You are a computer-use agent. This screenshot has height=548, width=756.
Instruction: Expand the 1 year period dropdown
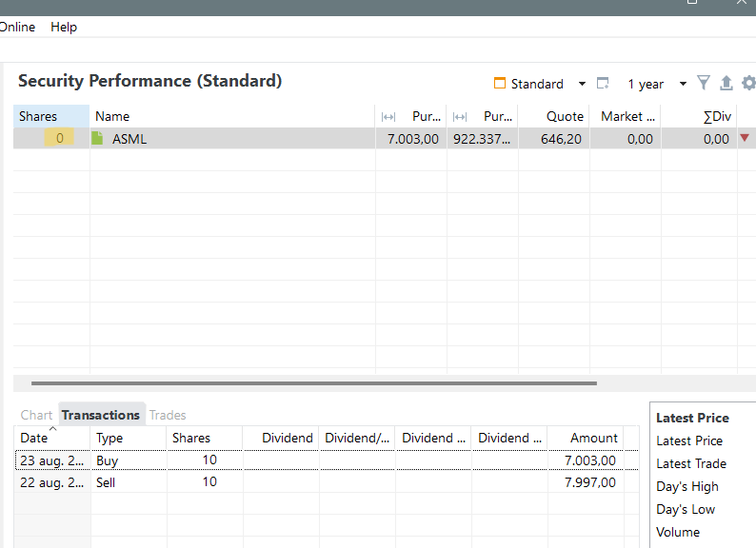pos(683,84)
